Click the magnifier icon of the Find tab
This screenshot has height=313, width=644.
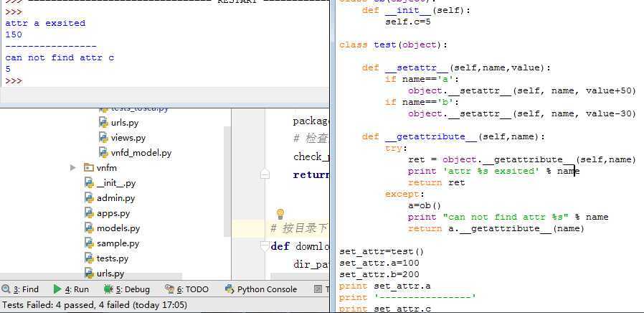(x=6, y=289)
